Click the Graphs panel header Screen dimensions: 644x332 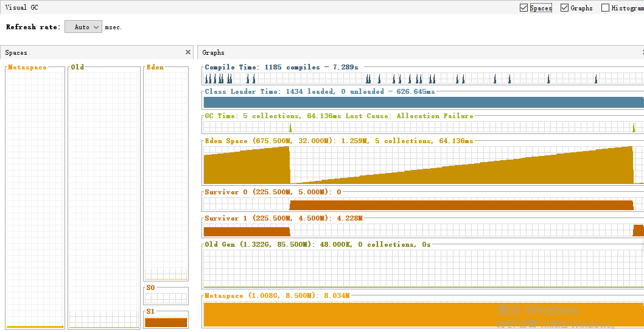point(421,52)
